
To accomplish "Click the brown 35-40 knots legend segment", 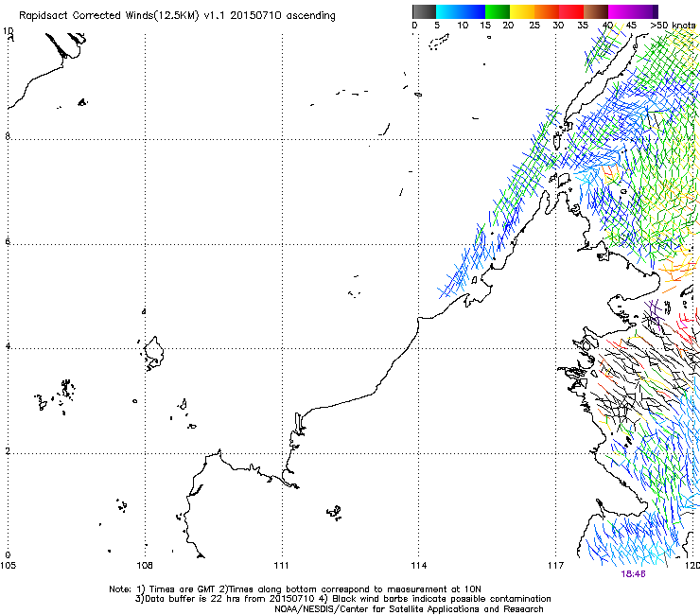I will coord(596,11).
